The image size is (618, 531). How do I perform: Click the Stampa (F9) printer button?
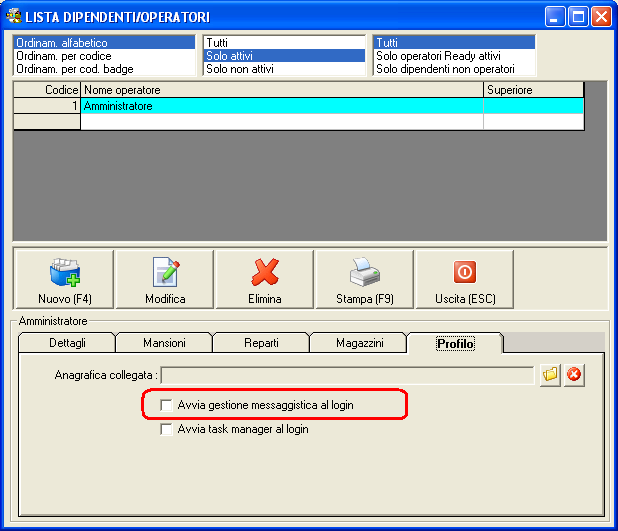[x=365, y=279]
